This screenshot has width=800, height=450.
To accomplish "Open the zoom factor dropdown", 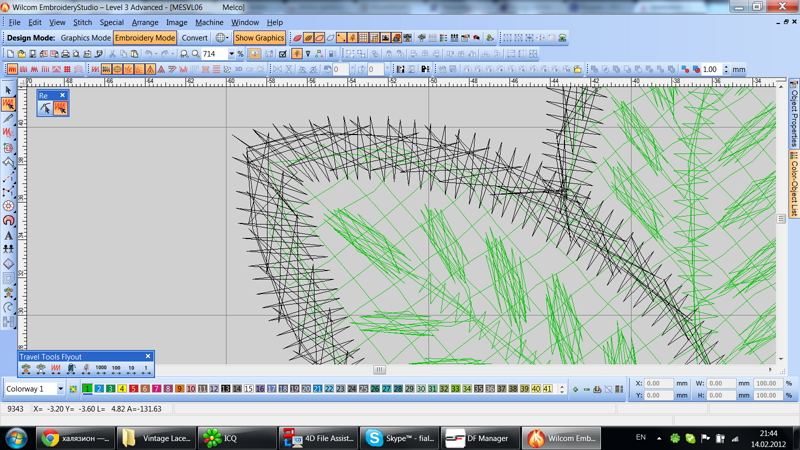I will click(231, 54).
